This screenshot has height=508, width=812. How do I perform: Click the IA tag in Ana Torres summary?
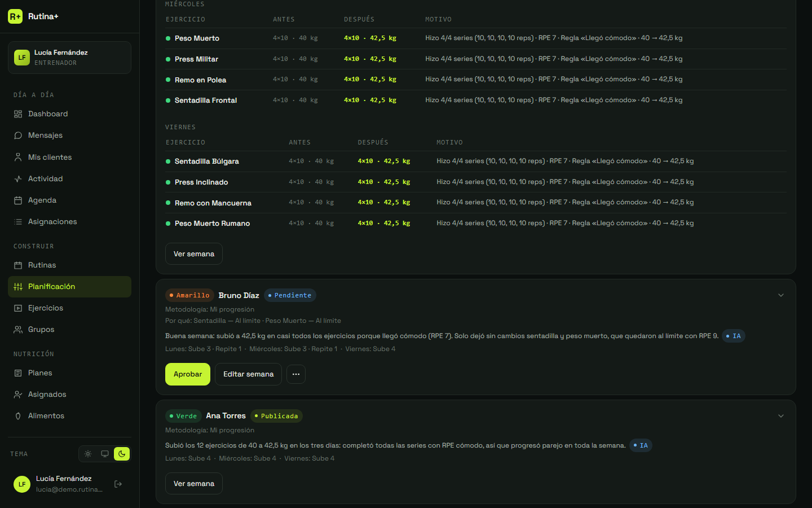[641, 445]
